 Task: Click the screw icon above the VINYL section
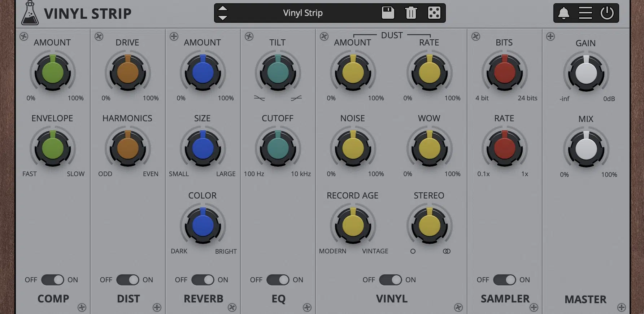(x=324, y=36)
